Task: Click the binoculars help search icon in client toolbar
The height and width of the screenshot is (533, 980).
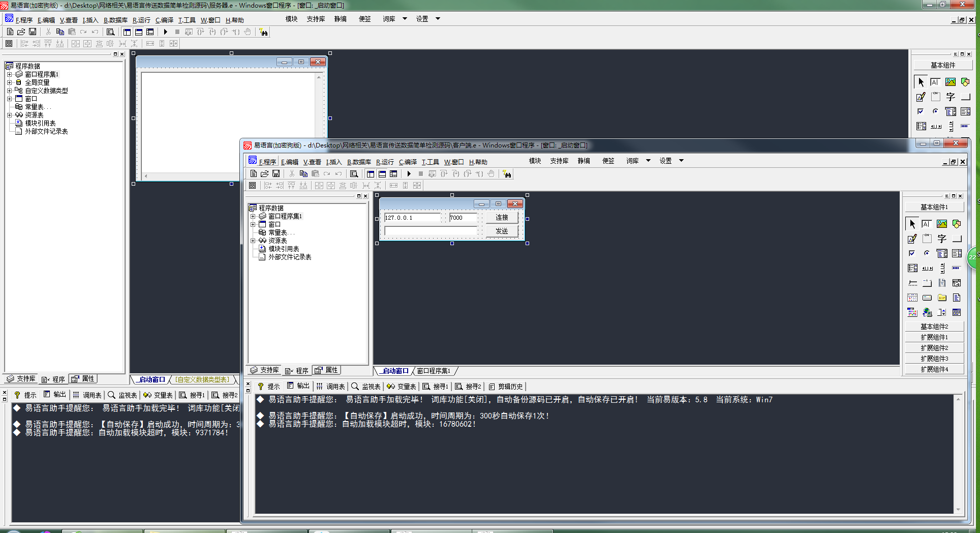Action: (507, 174)
